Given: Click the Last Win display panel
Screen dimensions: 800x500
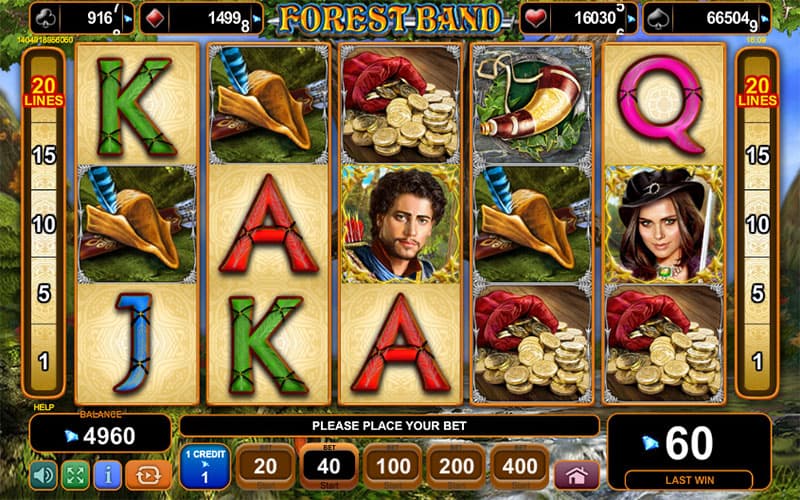Looking at the screenshot, I should pos(689,452).
